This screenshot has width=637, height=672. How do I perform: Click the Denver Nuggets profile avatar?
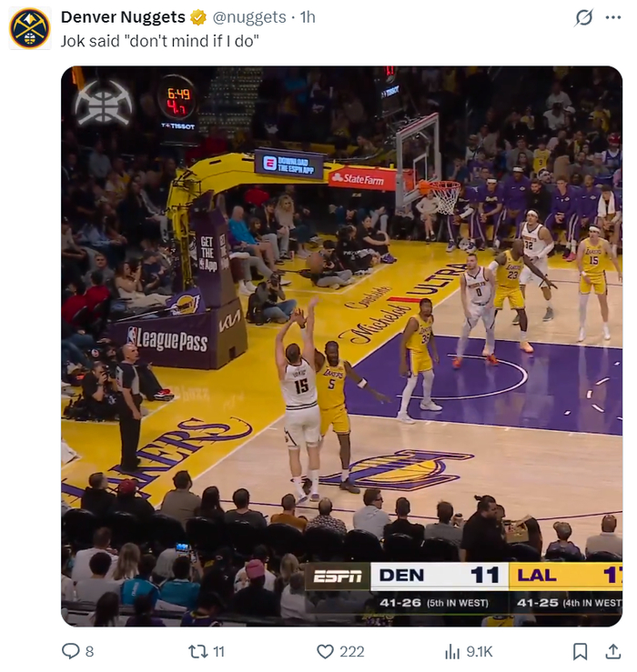[x=29, y=28]
